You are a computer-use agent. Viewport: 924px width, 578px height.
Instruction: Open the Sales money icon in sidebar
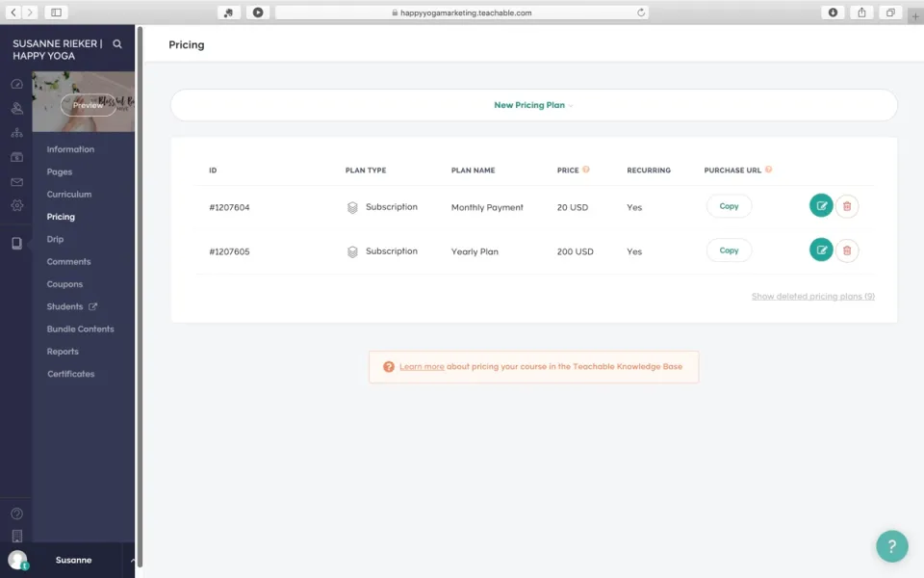point(16,157)
